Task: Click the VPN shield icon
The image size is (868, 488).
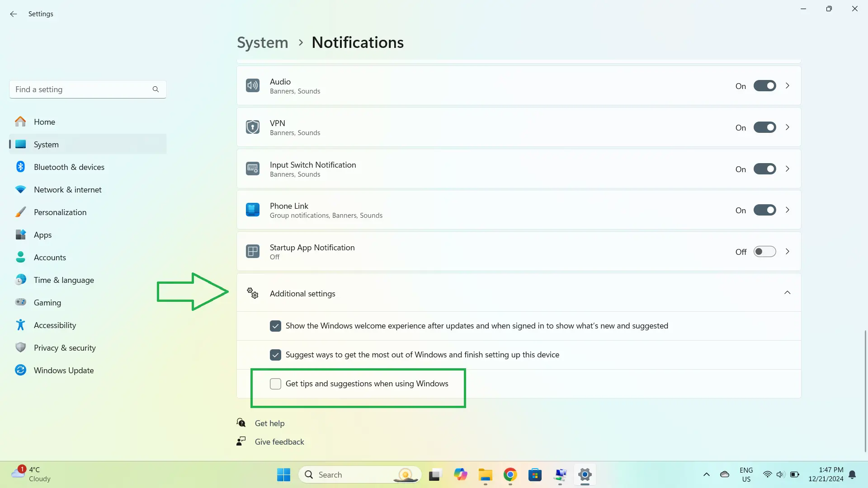Action: pos(252,127)
